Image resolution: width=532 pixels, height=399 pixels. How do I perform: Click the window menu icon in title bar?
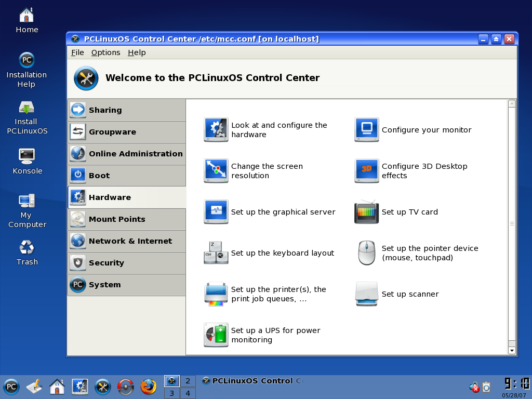(x=75, y=39)
